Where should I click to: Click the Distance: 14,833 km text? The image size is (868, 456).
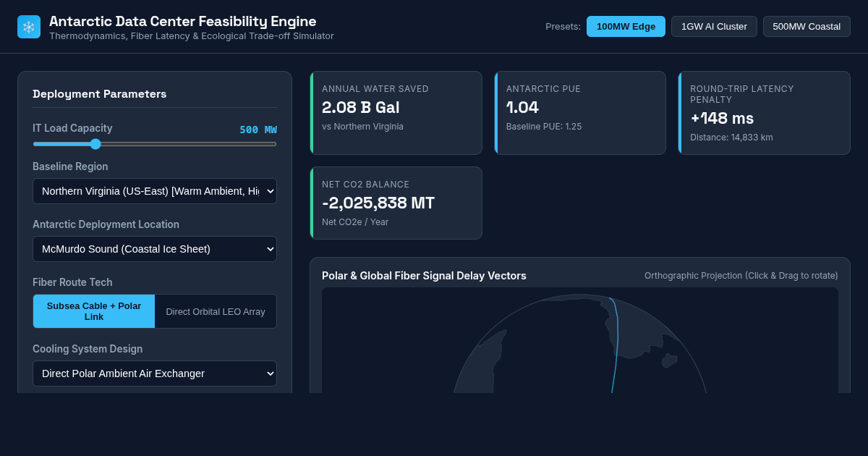click(731, 138)
